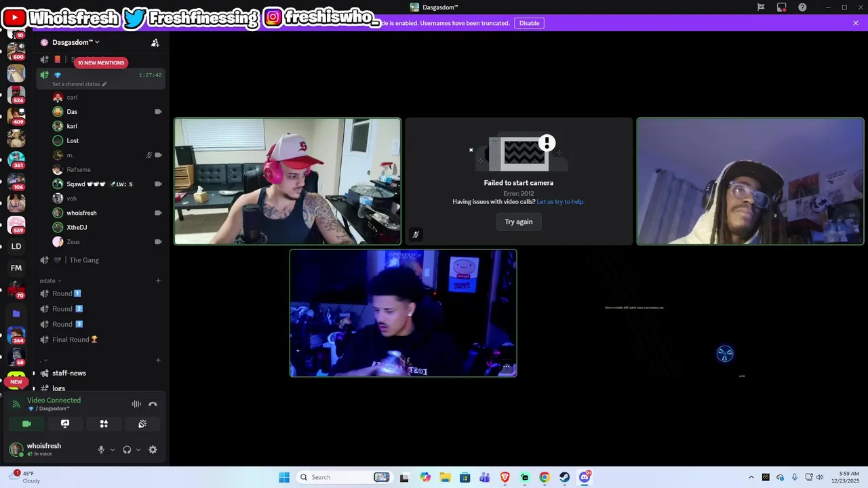Share your screen in the voice panel
Image resolution: width=868 pixels, height=488 pixels.
tap(65, 424)
